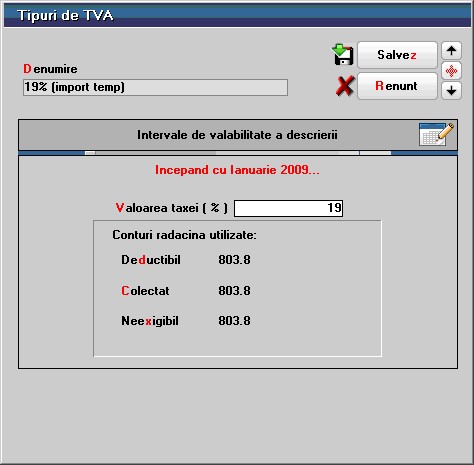Screen dimensions: 474x465
Task: Click the Renunt button
Action: [x=397, y=86]
